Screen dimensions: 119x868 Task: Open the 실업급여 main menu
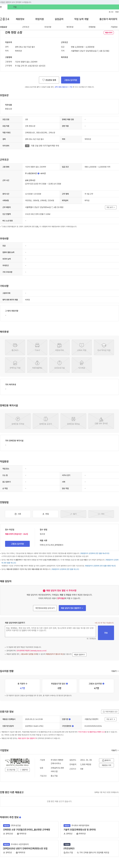(x=59, y=19)
